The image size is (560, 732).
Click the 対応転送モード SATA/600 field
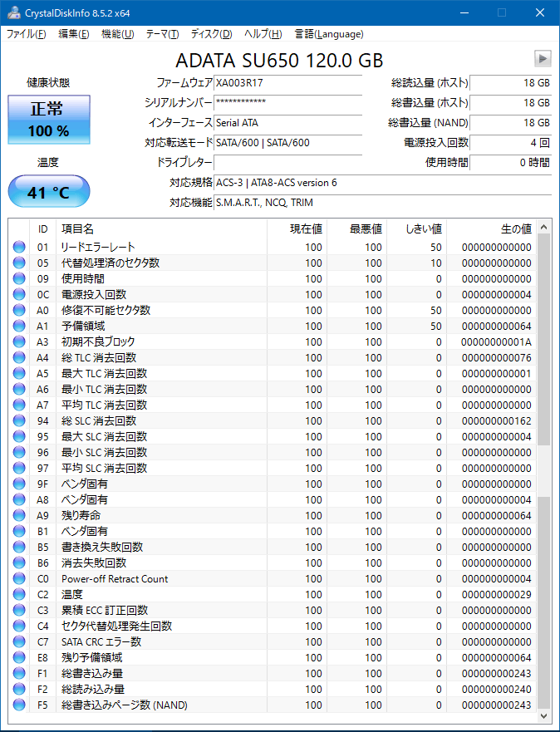(288, 142)
